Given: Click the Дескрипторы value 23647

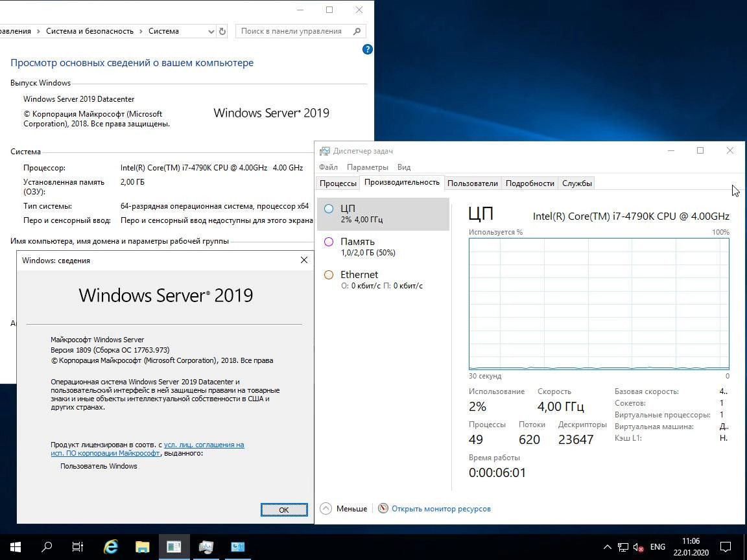Looking at the screenshot, I should click(576, 439).
